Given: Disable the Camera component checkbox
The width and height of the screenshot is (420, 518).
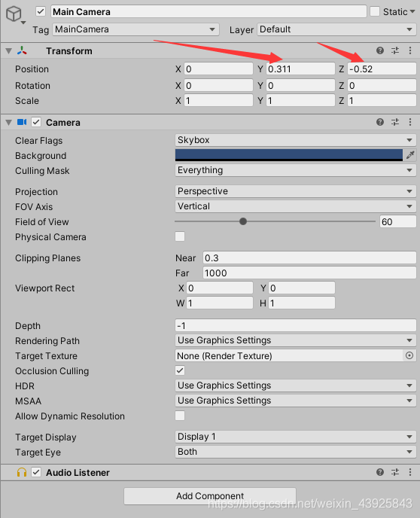Looking at the screenshot, I should [36, 122].
